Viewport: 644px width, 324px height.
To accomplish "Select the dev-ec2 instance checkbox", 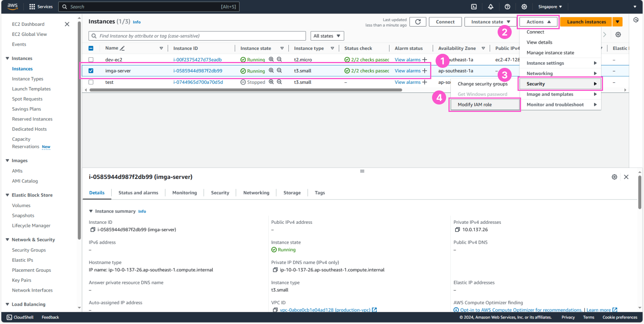I will pos(91,60).
